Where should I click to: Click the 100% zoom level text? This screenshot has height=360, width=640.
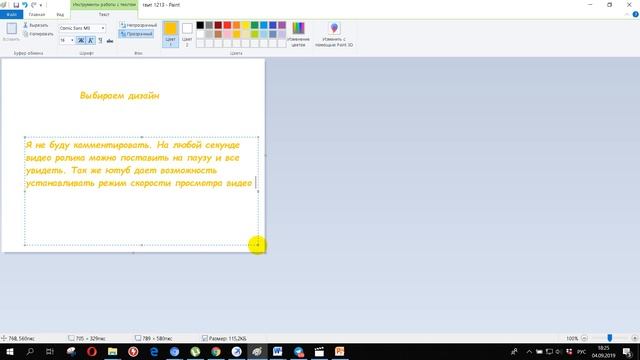coord(572,338)
